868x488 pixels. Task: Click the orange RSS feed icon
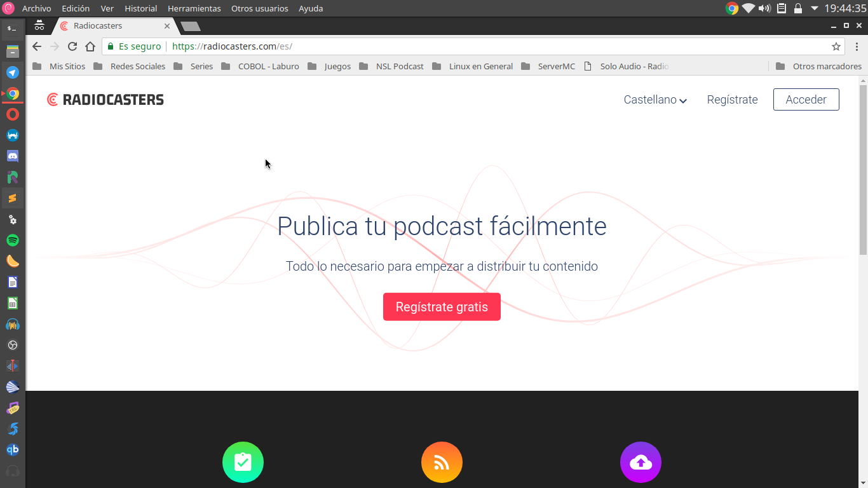442,462
